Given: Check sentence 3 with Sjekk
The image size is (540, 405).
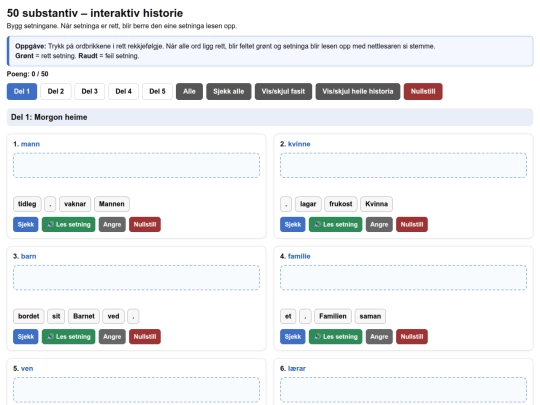Looking at the screenshot, I should (26, 337).
